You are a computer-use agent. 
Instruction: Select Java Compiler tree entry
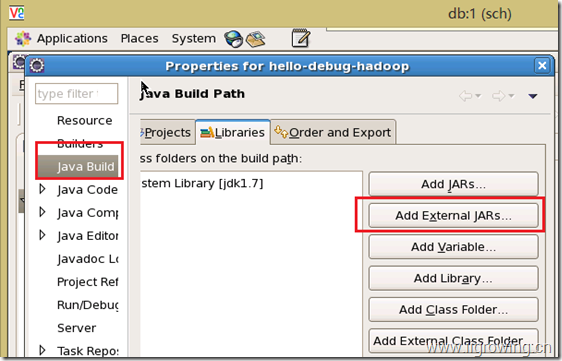click(87, 213)
